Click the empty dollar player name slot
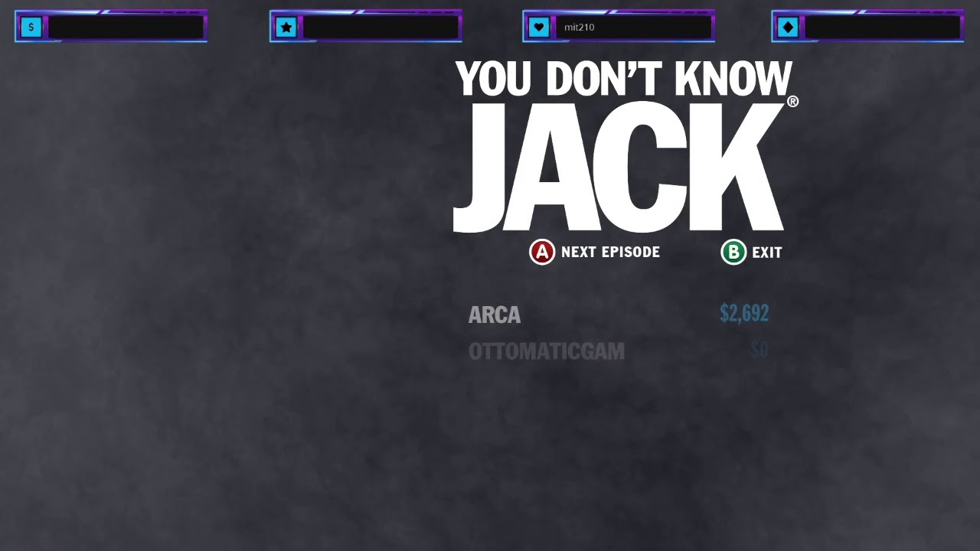Image resolution: width=980 pixels, height=551 pixels. pyautogui.click(x=126, y=27)
